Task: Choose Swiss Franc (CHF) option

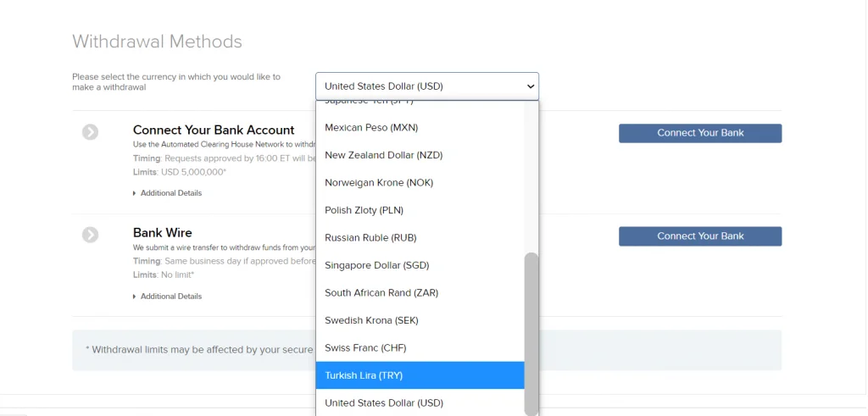Action: click(365, 348)
